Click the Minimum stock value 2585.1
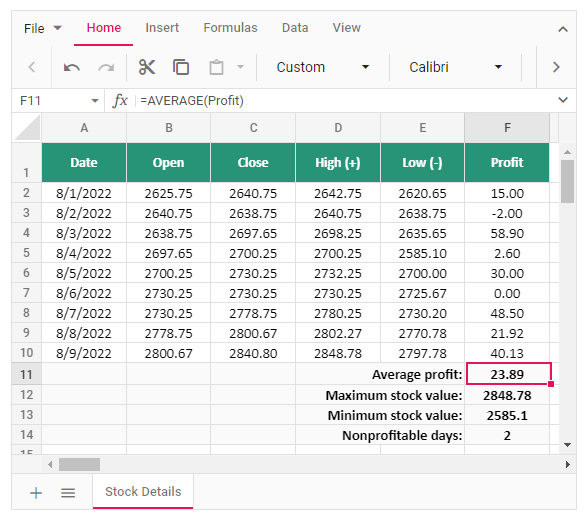 507,415
